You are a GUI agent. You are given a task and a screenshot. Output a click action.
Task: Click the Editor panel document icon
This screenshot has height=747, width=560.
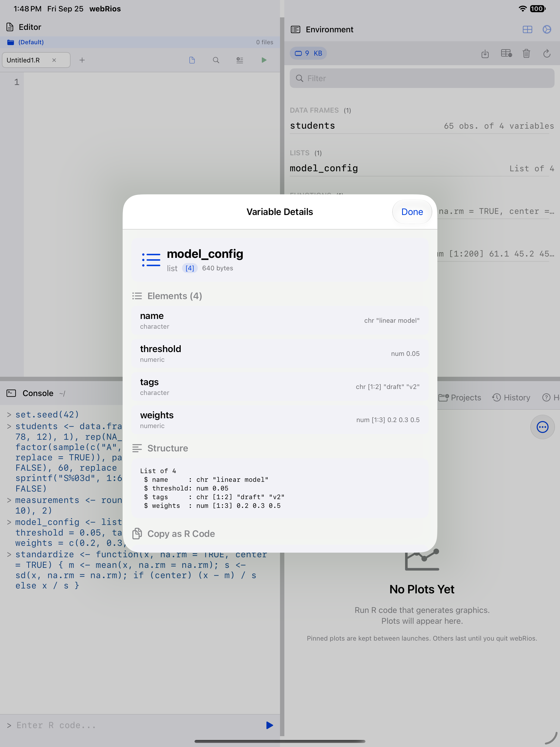10,27
